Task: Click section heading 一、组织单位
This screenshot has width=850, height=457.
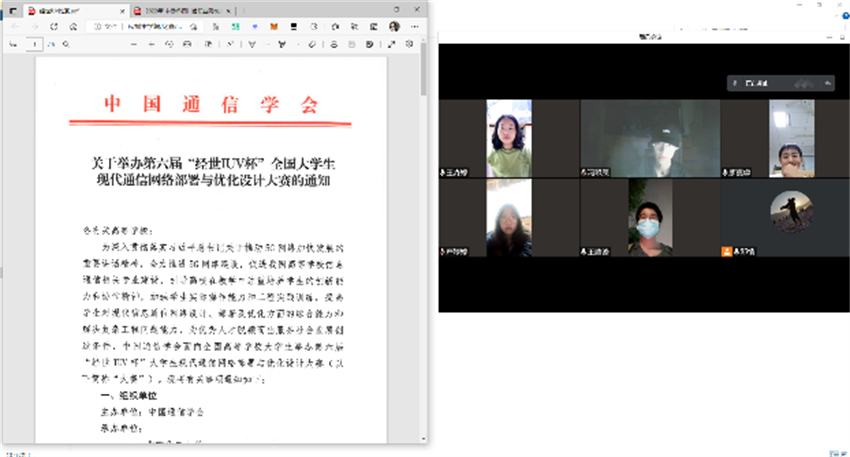Action: click(129, 396)
